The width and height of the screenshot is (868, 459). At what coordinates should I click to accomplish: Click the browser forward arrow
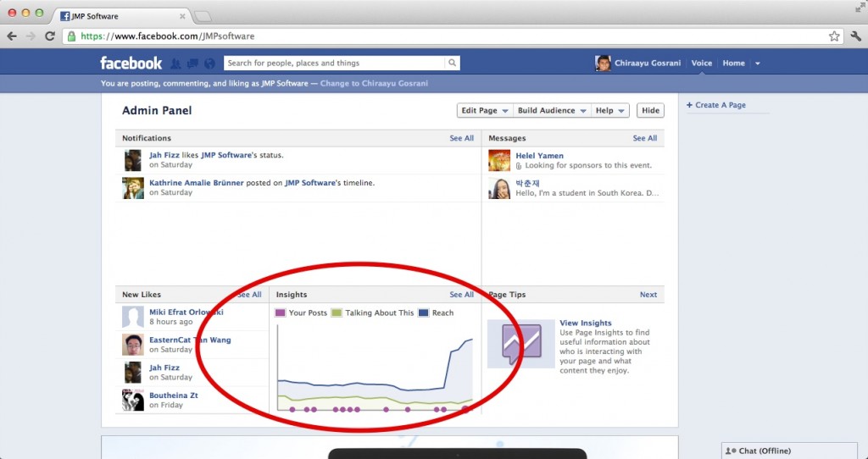pos(31,36)
